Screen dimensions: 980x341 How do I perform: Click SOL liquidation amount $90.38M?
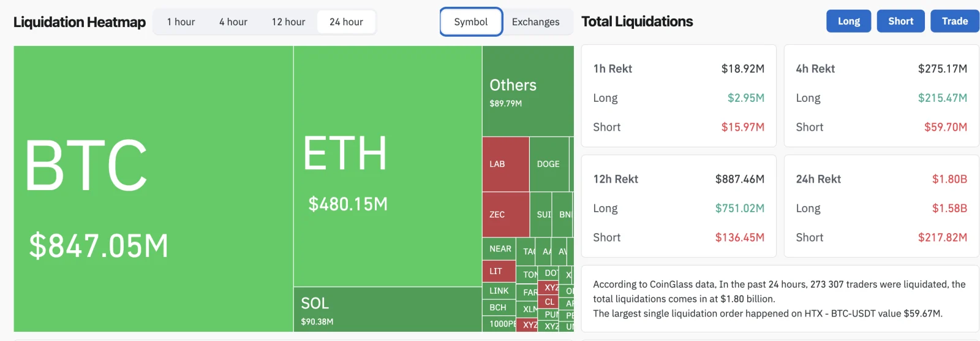click(317, 321)
